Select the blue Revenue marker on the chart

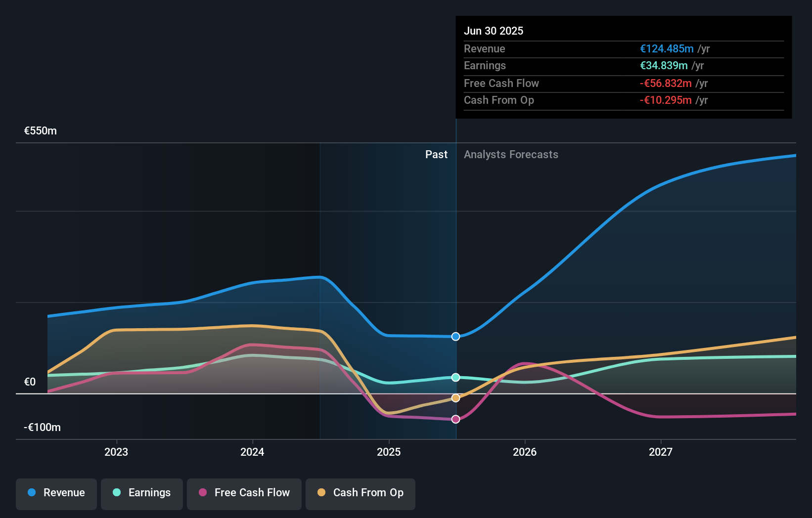pos(455,337)
